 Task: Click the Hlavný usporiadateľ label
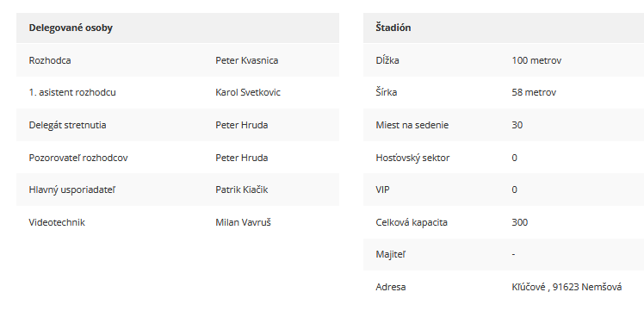click(71, 190)
